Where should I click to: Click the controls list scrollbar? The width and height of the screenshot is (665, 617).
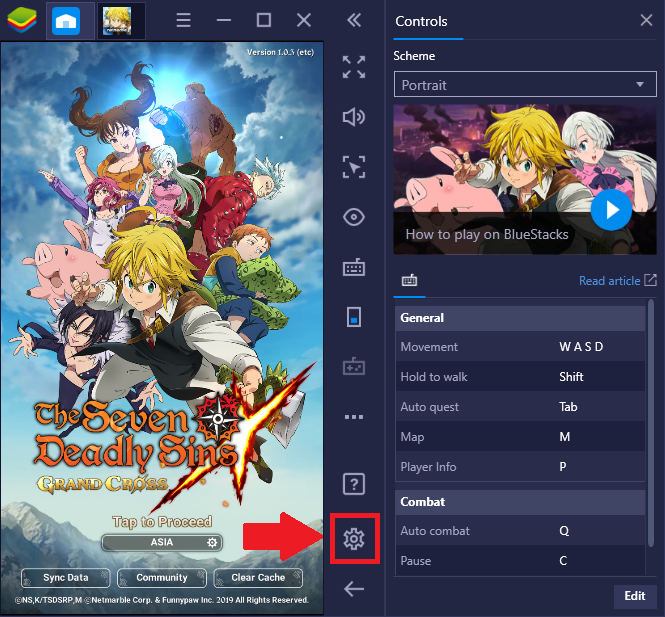coord(651,423)
